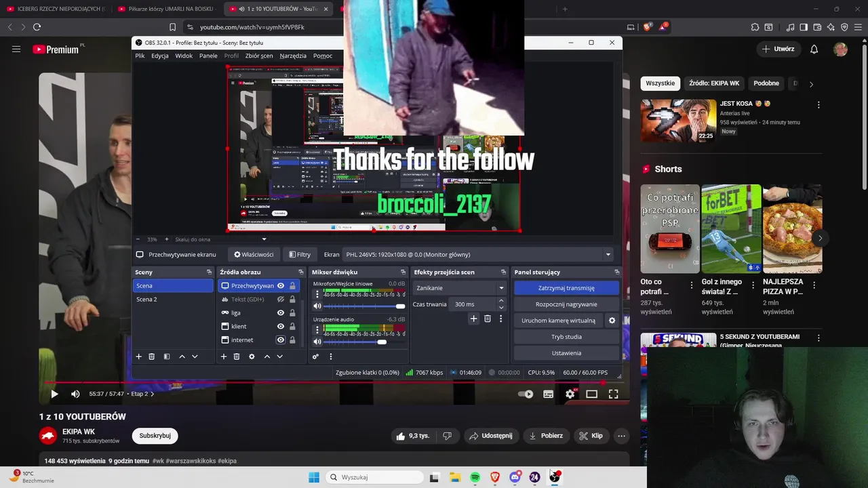Open the audio mixer three-dot menu at bottom
Screen dimensions: 868x488
[x=331, y=357]
